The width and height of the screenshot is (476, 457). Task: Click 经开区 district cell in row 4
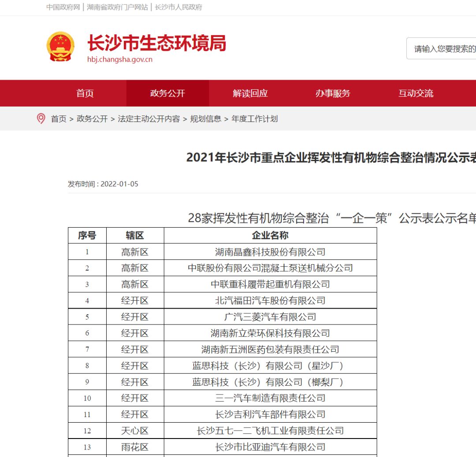click(135, 301)
